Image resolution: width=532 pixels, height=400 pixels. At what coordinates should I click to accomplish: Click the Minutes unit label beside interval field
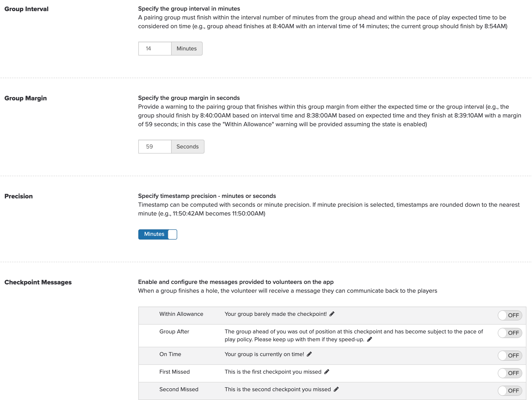[x=187, y=49]
